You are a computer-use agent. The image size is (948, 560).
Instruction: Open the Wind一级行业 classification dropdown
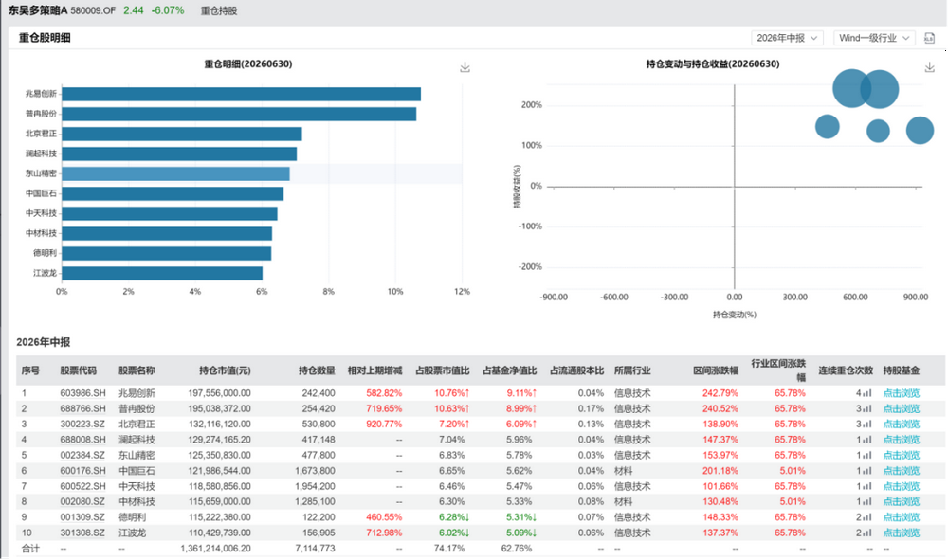[874, 38]
